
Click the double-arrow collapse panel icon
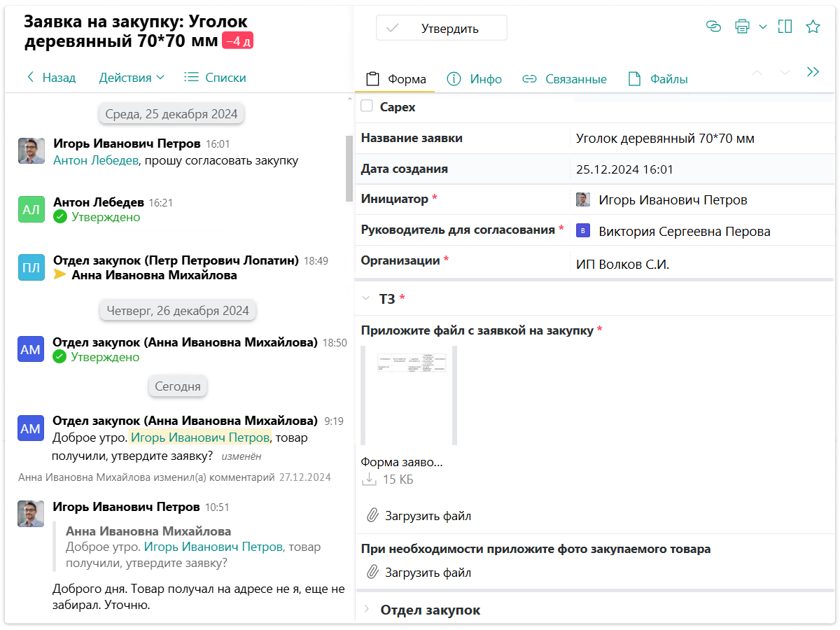[813, 72]
